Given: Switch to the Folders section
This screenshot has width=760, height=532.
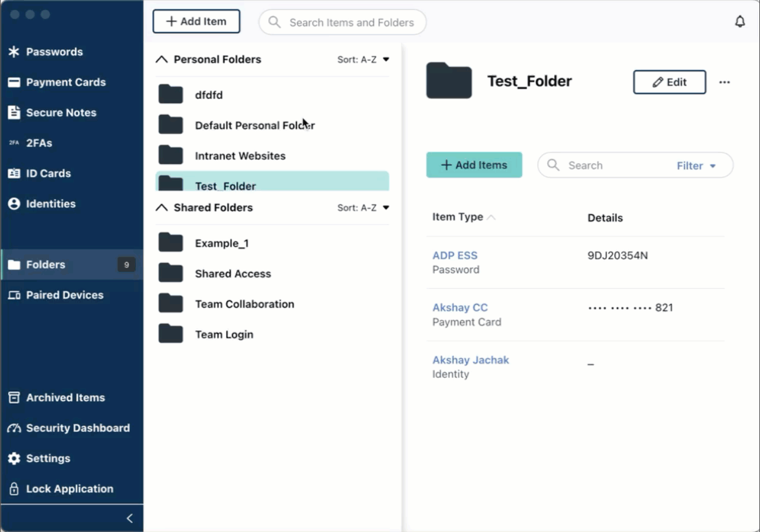Looking at the screenshot, I should (46, 264).
